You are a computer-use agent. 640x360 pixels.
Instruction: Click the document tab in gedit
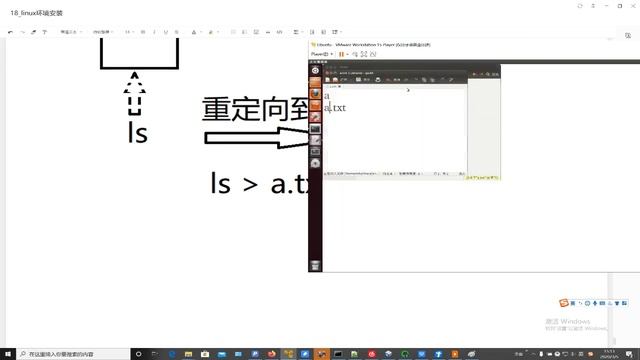tap(334, 87)
